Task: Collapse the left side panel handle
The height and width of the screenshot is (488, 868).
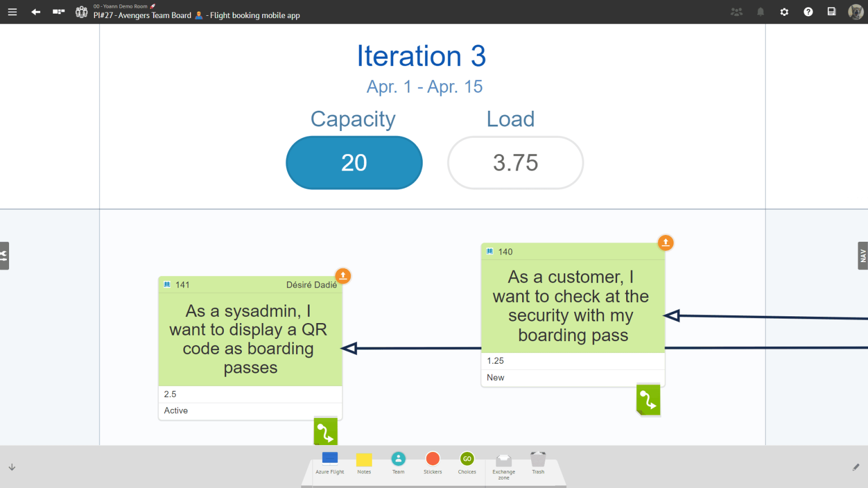Action: [x=5, y=255]
